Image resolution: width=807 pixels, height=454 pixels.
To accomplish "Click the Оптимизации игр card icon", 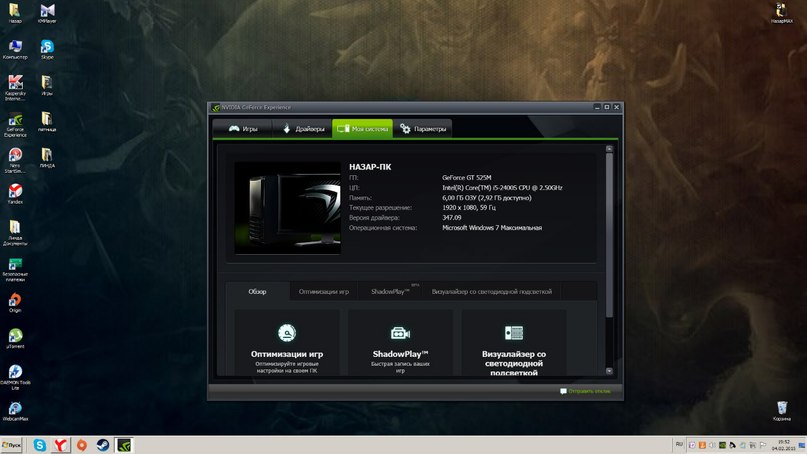I will click(x=287, y=333).
